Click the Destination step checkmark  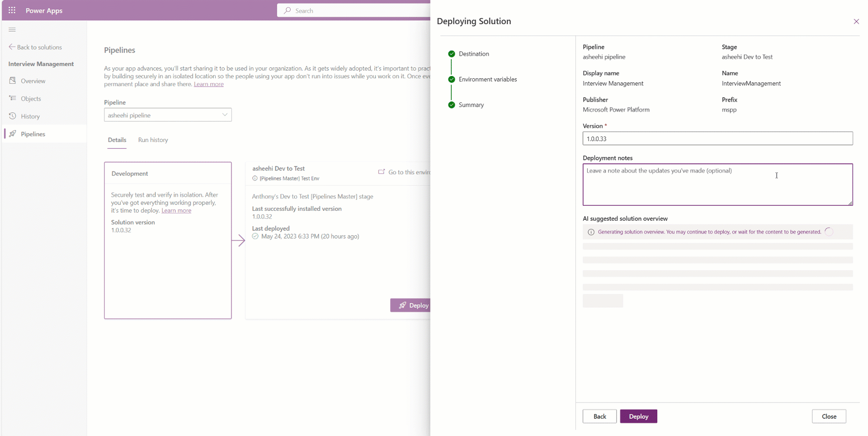tap(451, 53)
